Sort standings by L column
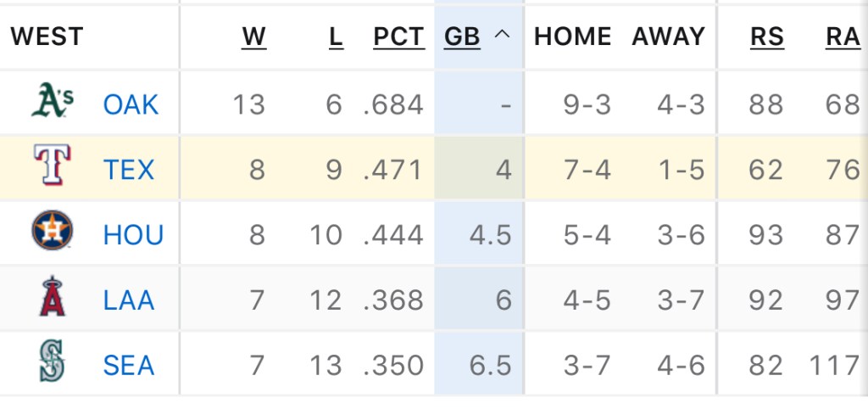Image resolution: width=868 pixels, height=409 pixels. [336, 36]
